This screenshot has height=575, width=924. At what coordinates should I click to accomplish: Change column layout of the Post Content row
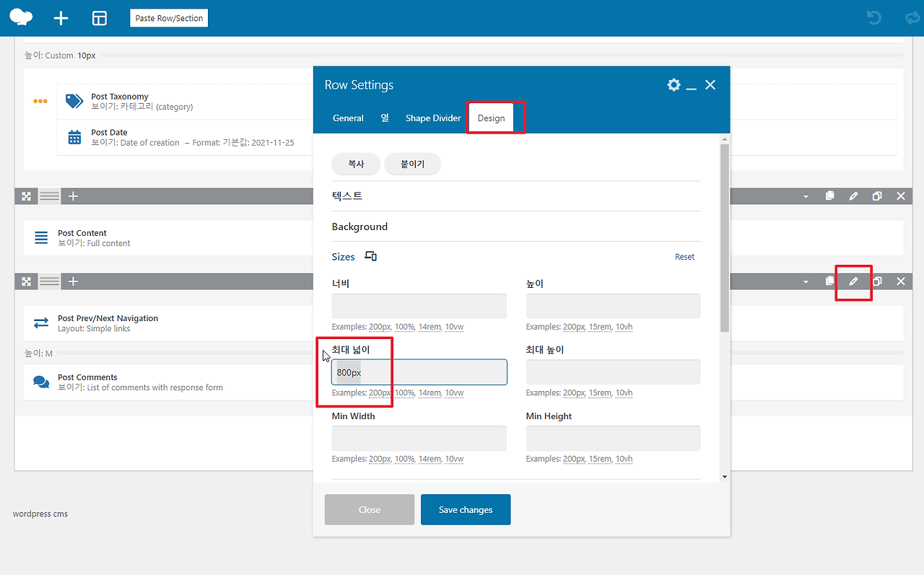(49, 196)
